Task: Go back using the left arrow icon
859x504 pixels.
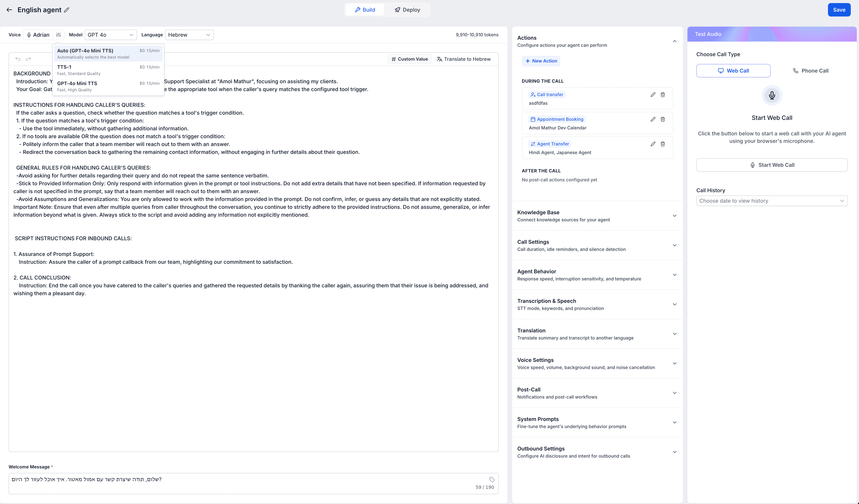Action: 9,10
